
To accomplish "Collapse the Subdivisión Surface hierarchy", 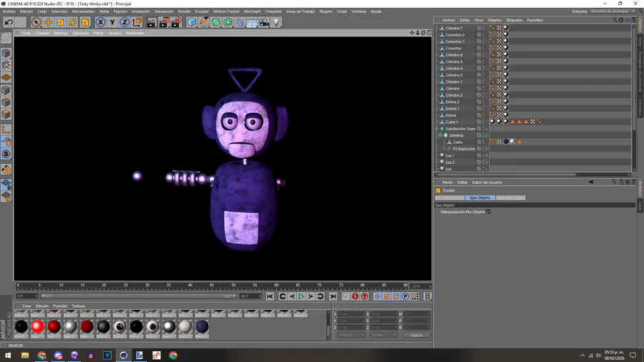I will (437, 129).
